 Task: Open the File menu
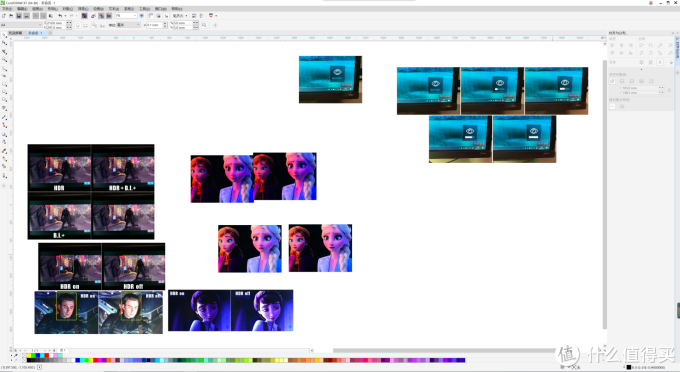pyautogui.click(x=7, y=9)
